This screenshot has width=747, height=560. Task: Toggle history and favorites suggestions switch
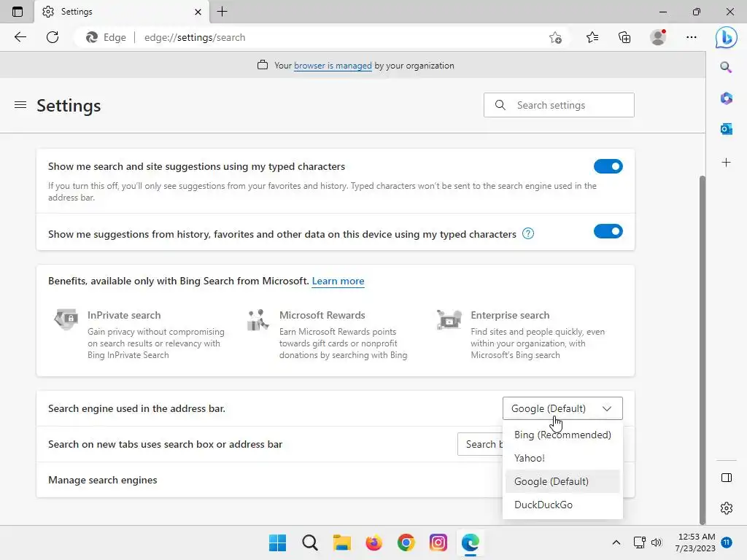click(608, 231)
